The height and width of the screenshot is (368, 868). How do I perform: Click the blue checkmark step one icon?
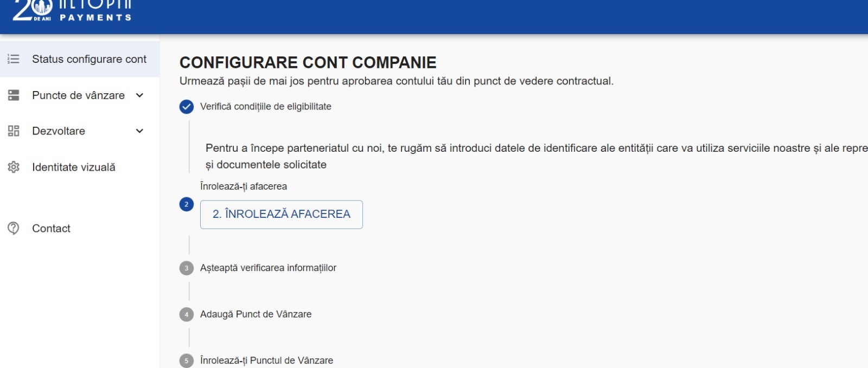187,107
